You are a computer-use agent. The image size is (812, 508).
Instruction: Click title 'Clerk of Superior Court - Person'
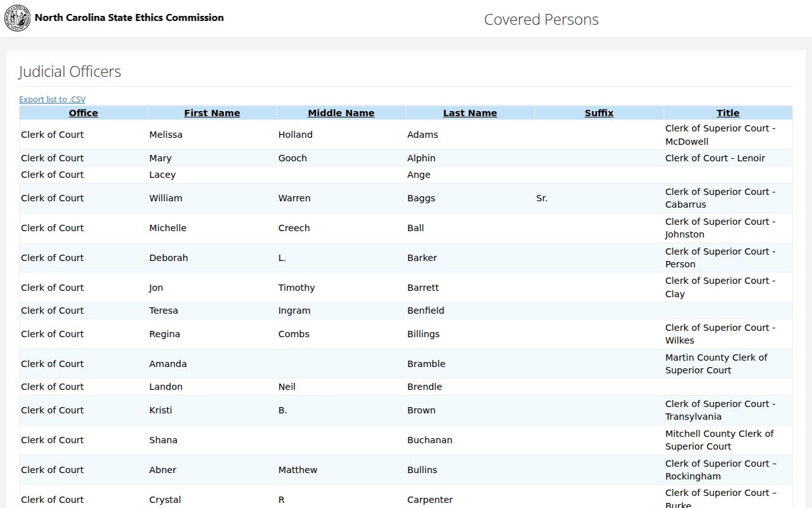coord(720,258)
